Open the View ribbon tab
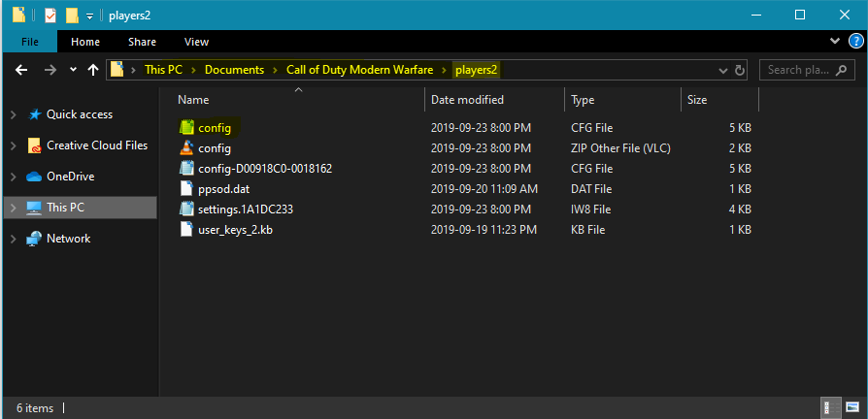This screenshot has width=868, height=419. pos(196,42)
